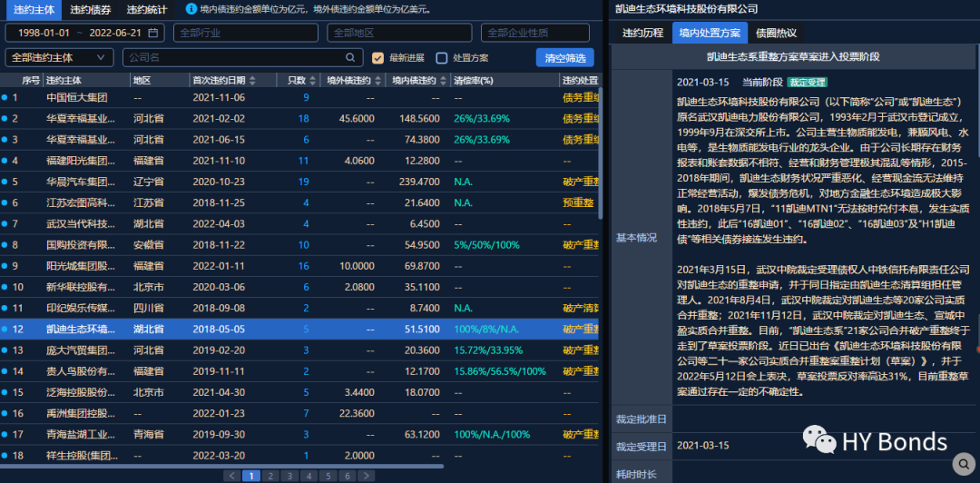This screenshot has height=483, width=980.
Task: Click the blue info icon beside 违约统计
Action: (x=191, y=9)
